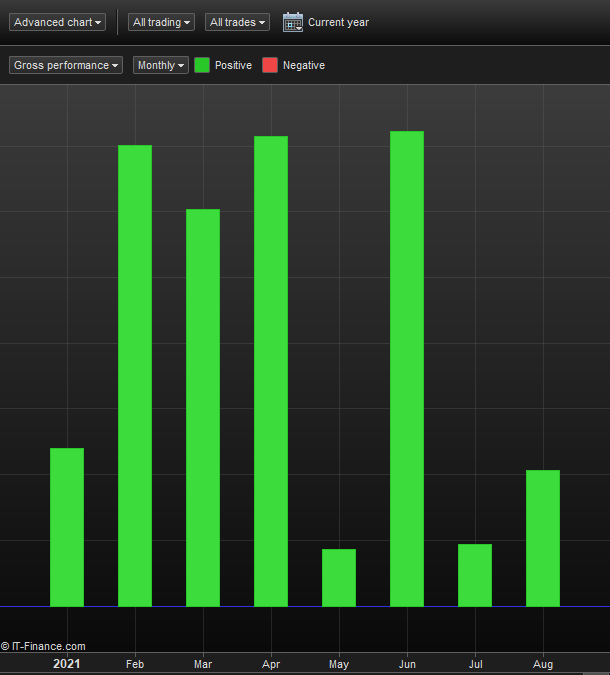This screenshot has width=610, height=675.
Task: Open the Advanced chart dropdown
Action: pyautogui.click(x=57, y=22)
